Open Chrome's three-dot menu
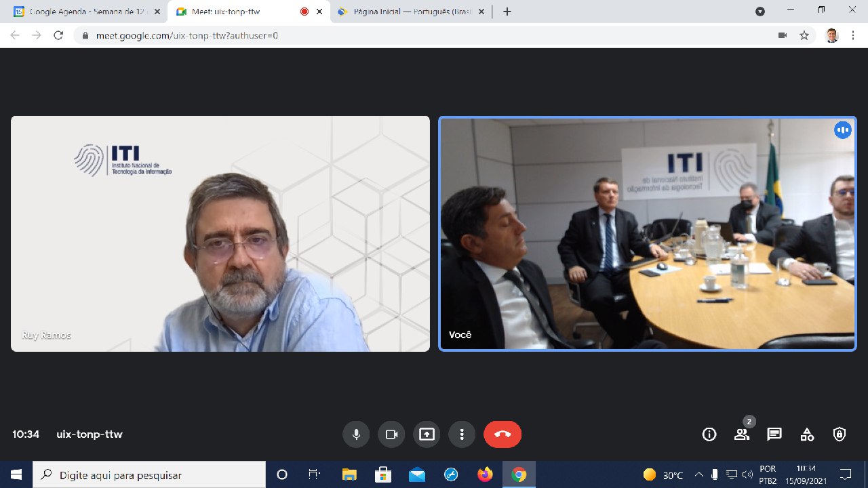This screenshot has height=488, width=868. pos(852,35)
